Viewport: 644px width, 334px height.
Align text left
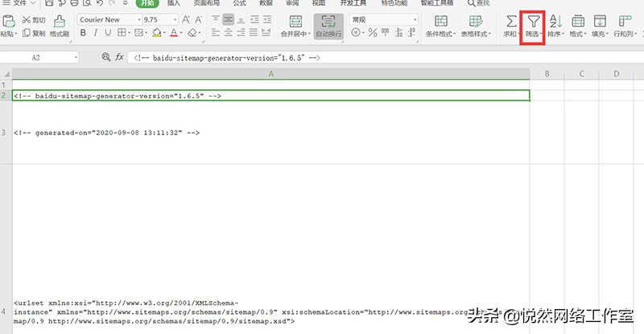216,32
